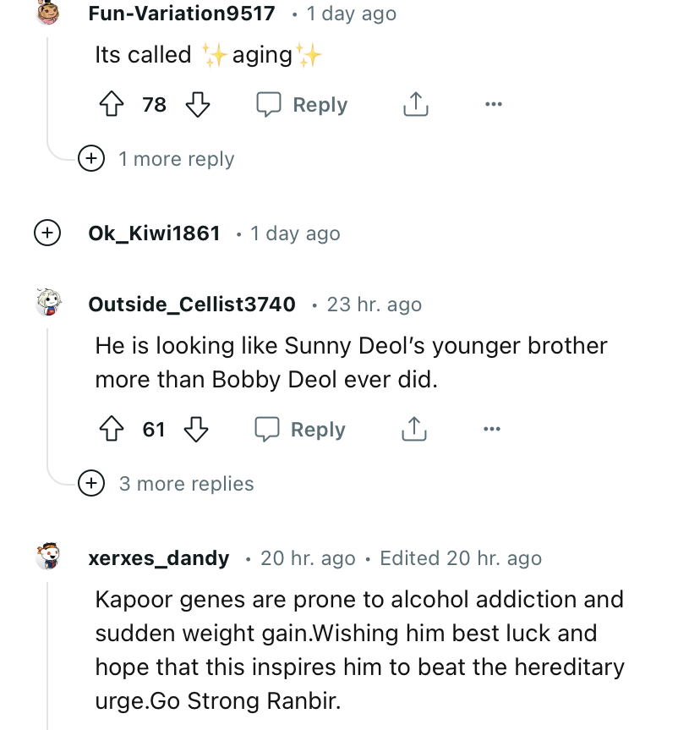
Task: Open more options on the aging comment
Action: [x=494, y=105]
